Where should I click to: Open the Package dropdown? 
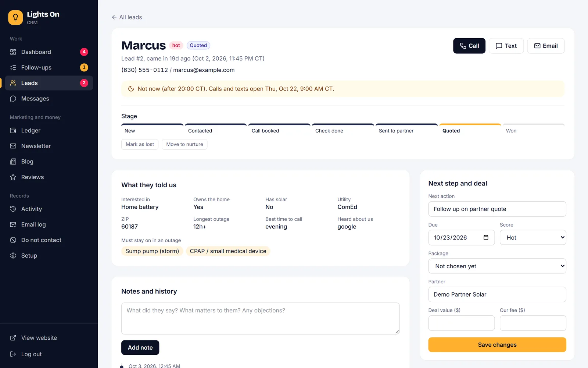pyautogui.click(x=497, y=266)
